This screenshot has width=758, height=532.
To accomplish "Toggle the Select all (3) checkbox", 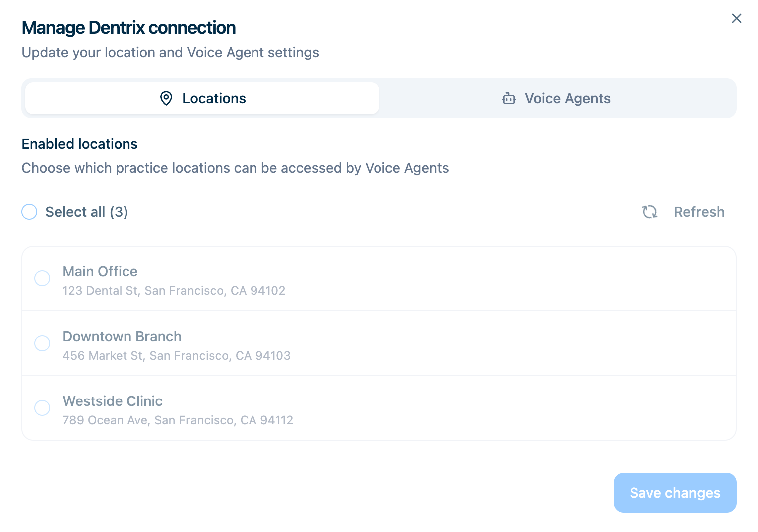I will click(x=29, y=212).
